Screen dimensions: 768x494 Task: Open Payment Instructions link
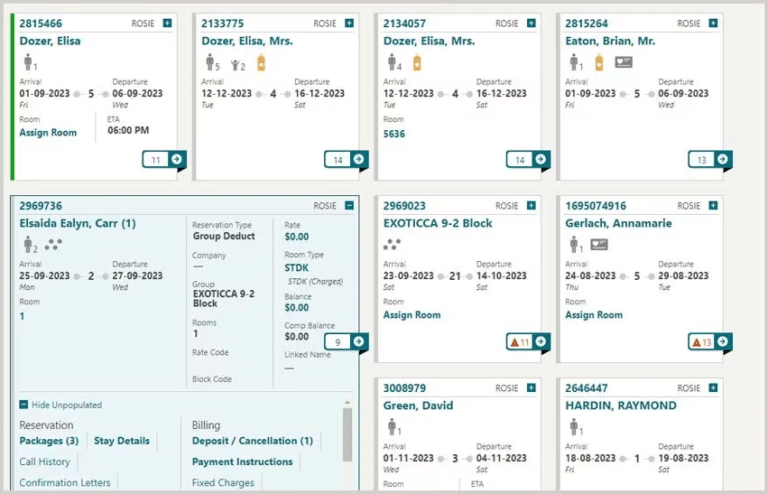pos(242,462)
